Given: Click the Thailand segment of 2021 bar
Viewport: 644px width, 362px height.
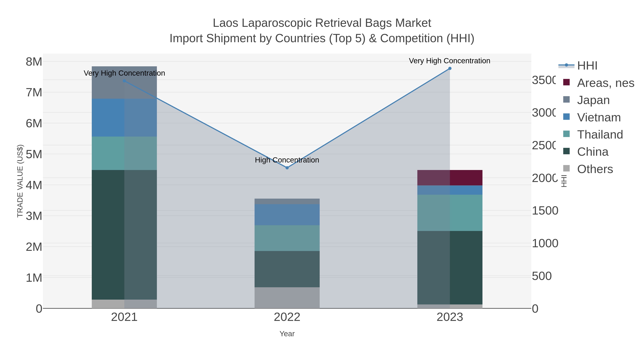Looking at the screenshot, I should [x=124, y=153].
